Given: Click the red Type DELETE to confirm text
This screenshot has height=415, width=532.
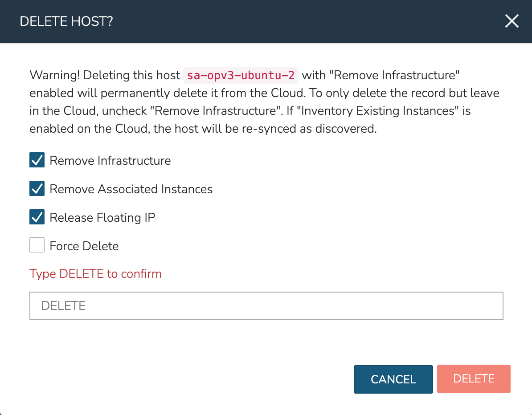Looking at the screenshot, I should pos(95,273).
